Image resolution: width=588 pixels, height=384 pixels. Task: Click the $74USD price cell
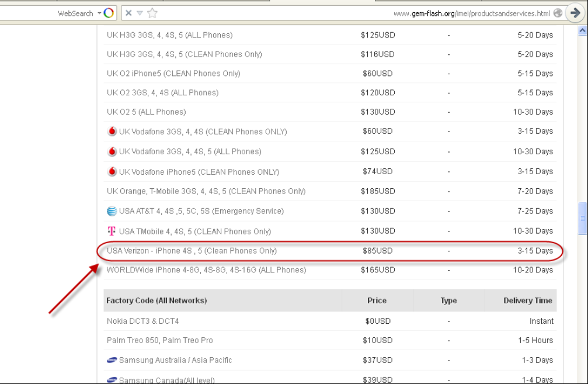(x=377, y=171)
